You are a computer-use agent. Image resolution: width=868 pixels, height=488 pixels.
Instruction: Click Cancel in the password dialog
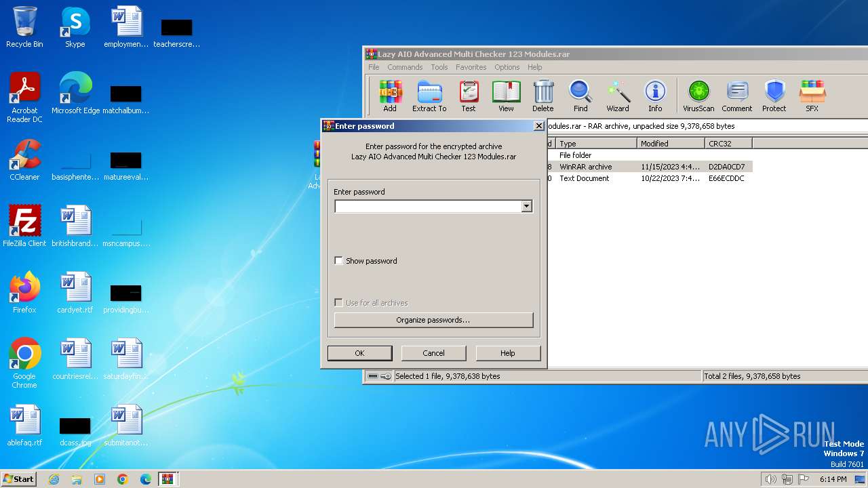coord(433,353)
